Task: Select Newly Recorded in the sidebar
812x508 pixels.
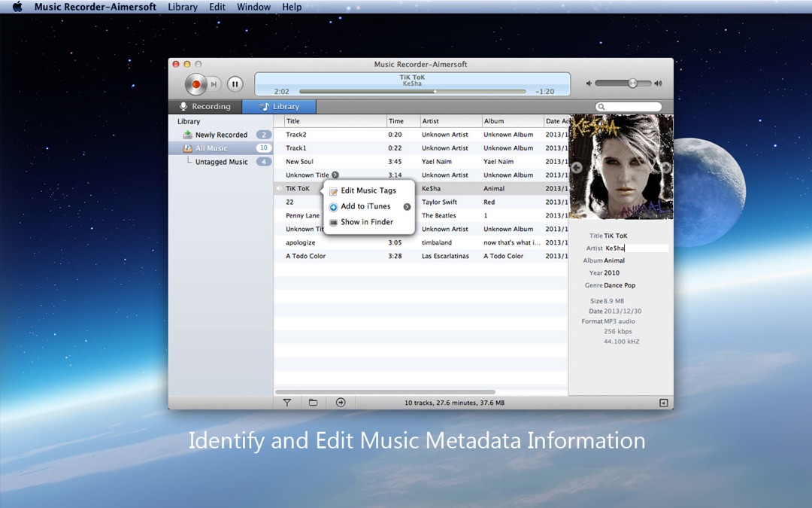Action: click(x=221, y=135)
